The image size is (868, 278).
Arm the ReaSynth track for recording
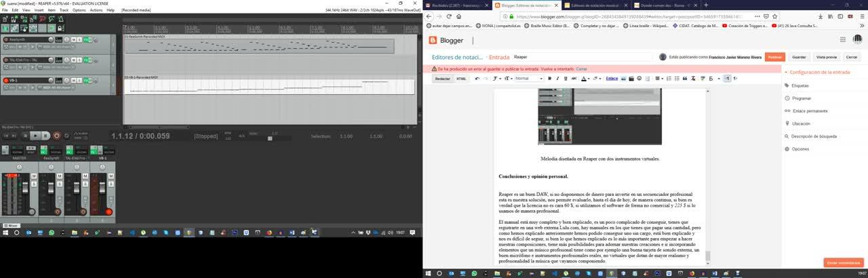pyautogui.click(x=5, y=40)
